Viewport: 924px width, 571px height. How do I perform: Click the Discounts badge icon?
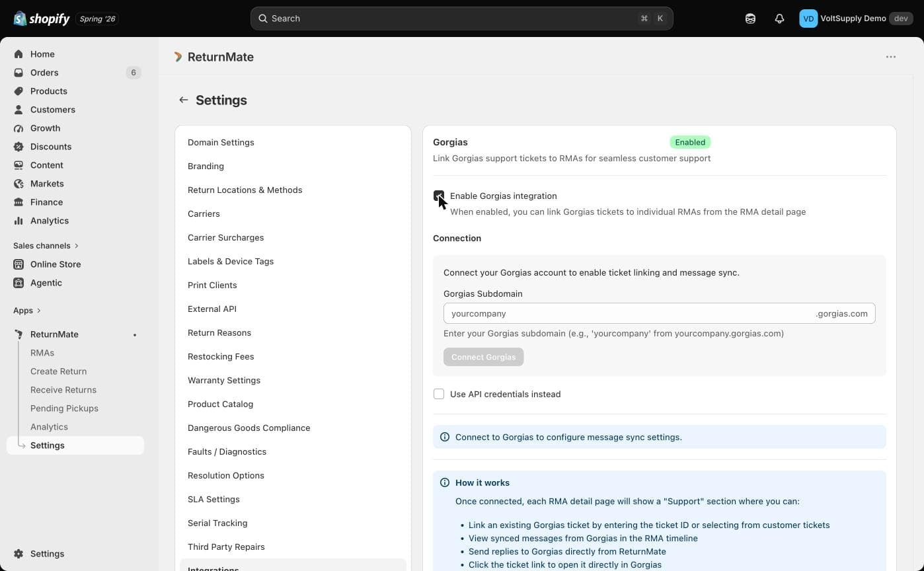(19, 147)
